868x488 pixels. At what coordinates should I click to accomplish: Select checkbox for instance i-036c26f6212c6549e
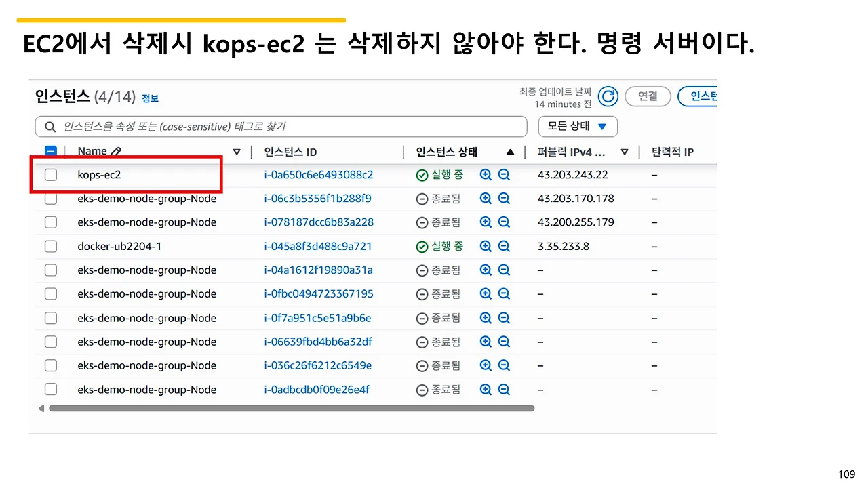(x=51, y=365)
